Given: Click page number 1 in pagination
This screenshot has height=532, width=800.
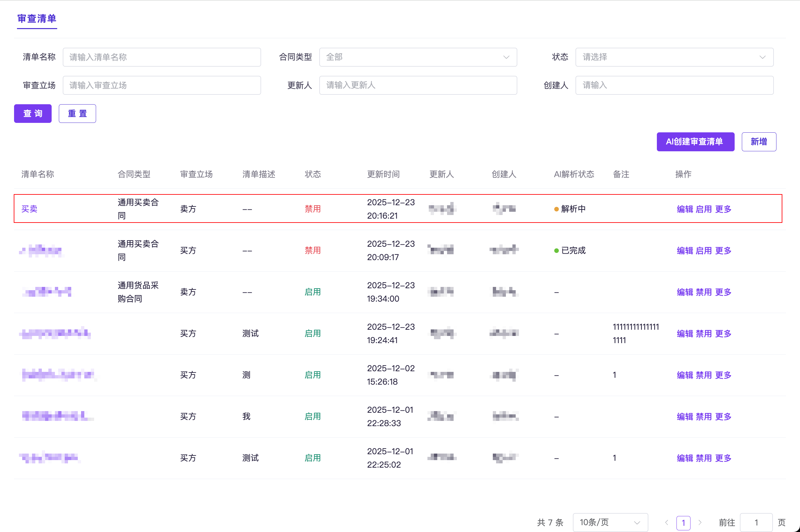Looking at the screenshot, I should pos(683,523).
